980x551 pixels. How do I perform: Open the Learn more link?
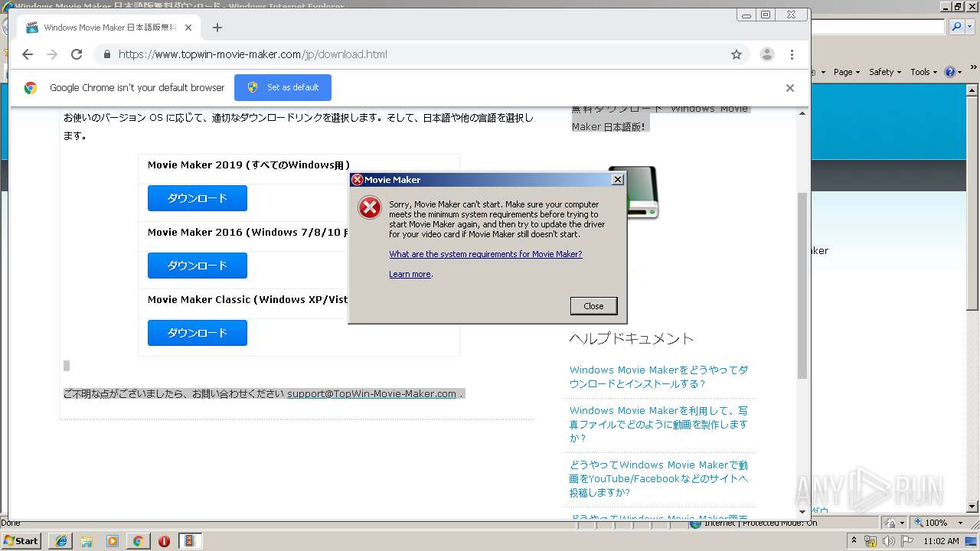coord(410,274)
